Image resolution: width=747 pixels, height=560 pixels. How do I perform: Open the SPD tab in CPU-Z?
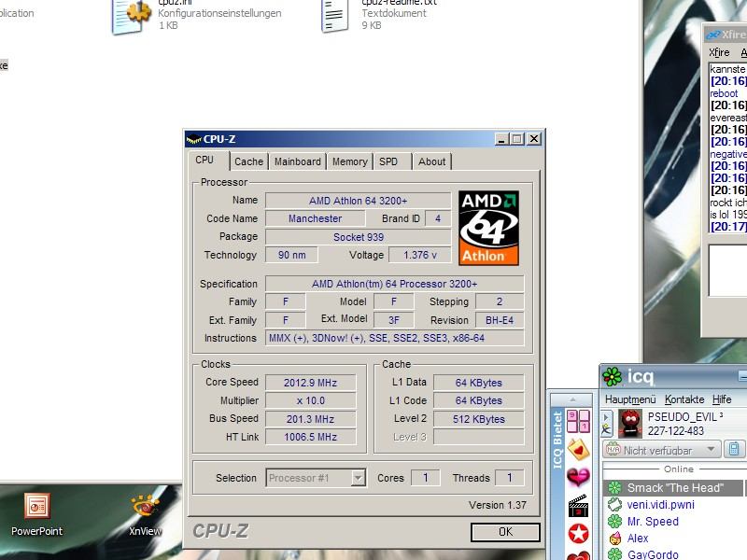(388, 161)
